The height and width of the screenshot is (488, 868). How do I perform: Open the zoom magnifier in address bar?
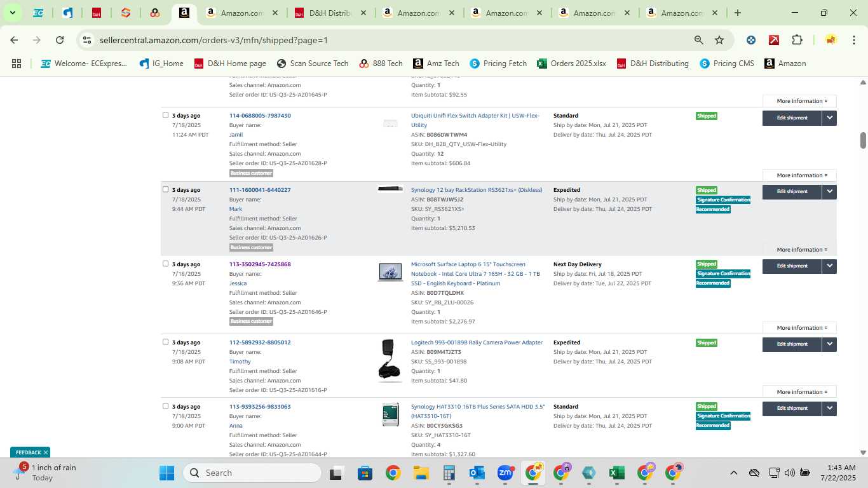(x=698, y=40)
